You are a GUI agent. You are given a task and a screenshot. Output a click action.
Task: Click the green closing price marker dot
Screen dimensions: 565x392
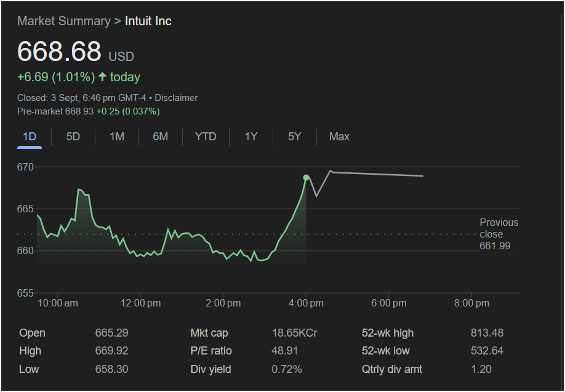(306, 178)
